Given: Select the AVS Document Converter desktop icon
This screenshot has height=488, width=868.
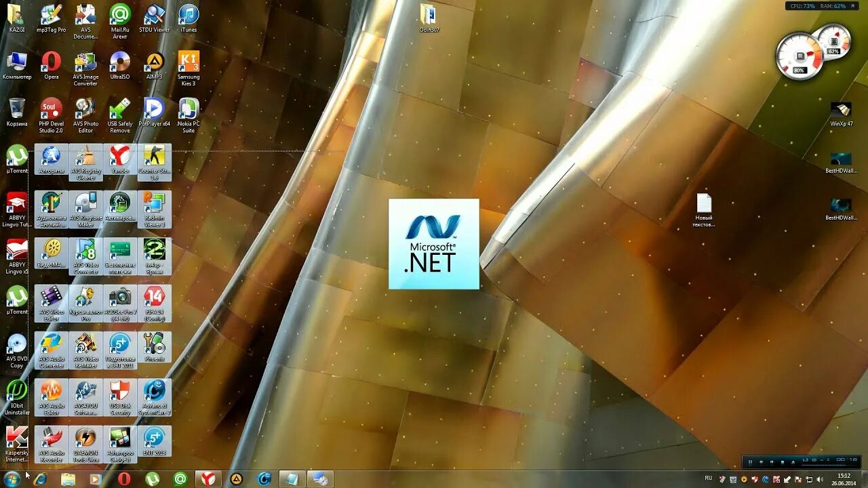Looking at the screenshot, I should (x=85, y=22).
